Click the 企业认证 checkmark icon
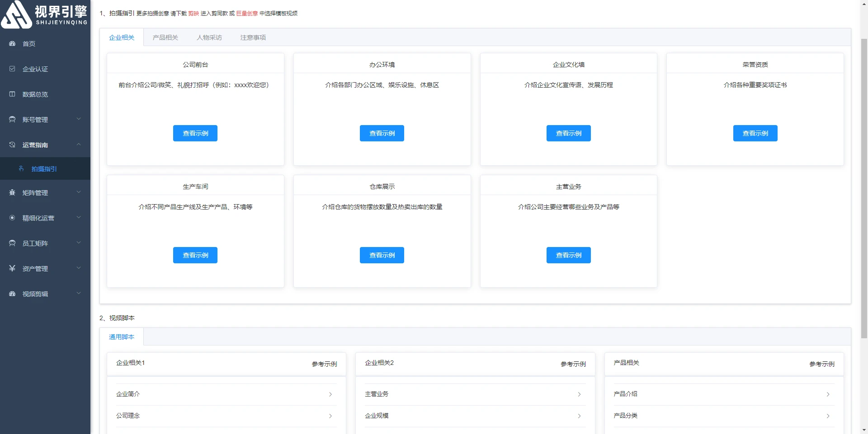This screenshot has width=868, height=434. coord(12,69)
